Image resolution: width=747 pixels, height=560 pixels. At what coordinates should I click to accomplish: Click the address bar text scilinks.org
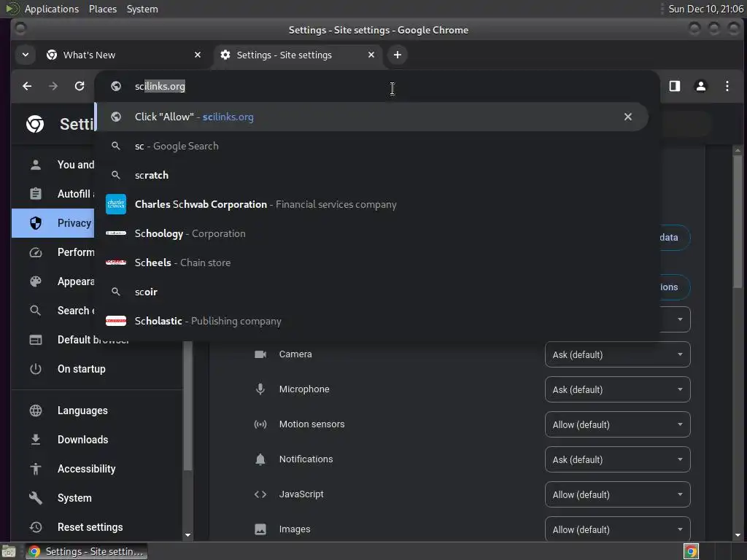click(160, 86)
